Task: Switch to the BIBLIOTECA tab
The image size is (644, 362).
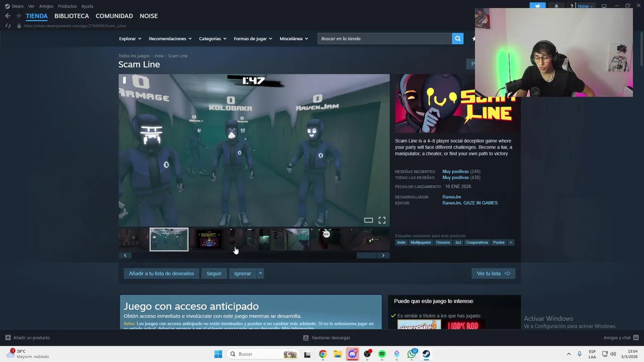Action: click(71, 16)
